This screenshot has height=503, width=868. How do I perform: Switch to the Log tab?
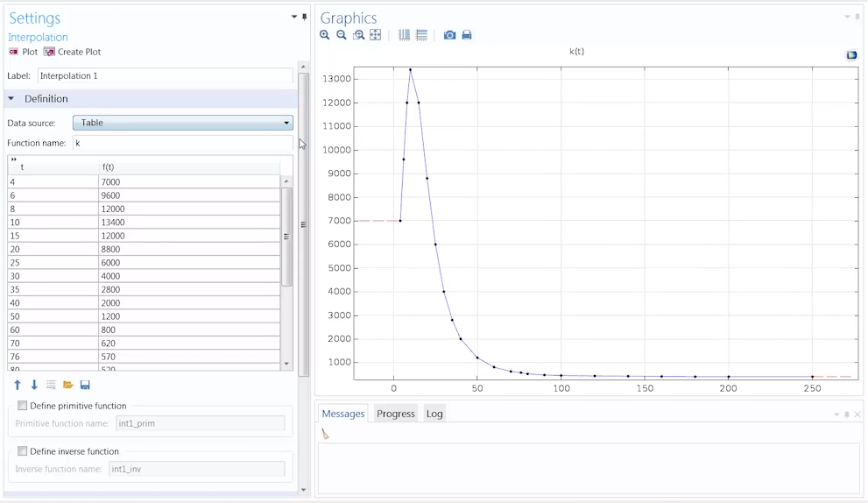434,414
